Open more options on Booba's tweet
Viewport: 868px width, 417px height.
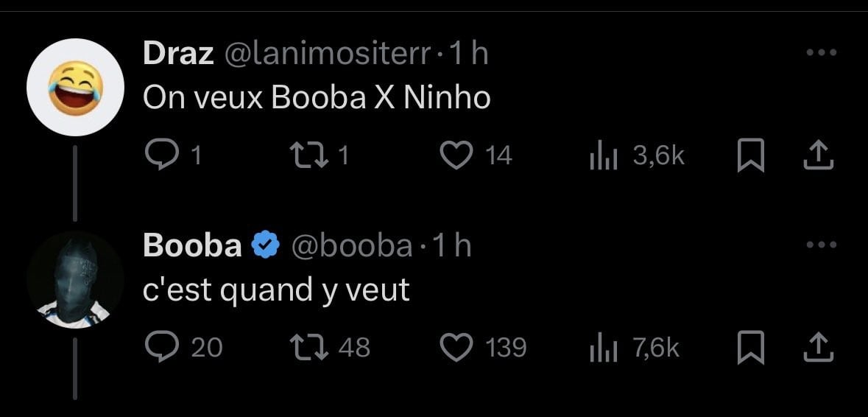(x=821, y=244)
